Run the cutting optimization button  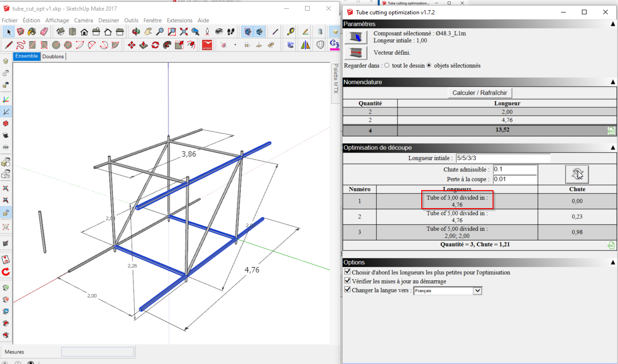click(x=577, y=174)
